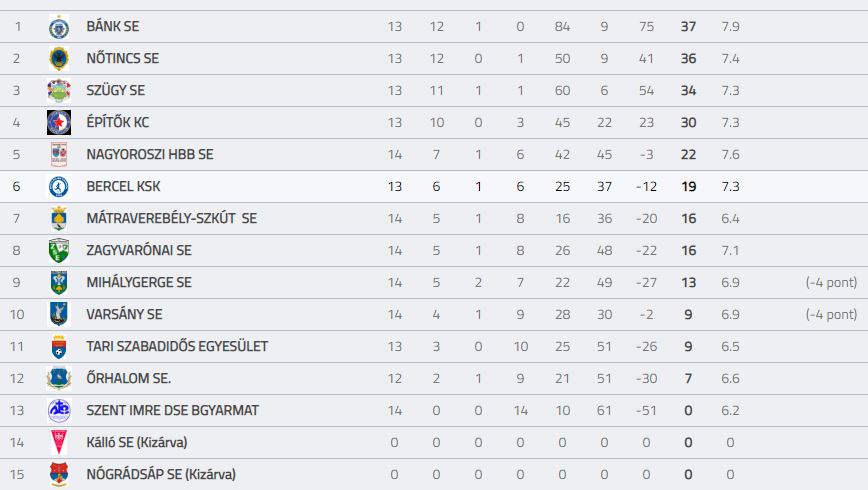Select the Mihálygerge SE crest icon
This screenshot has width=868, height=490.
click(x=59, y=283)
